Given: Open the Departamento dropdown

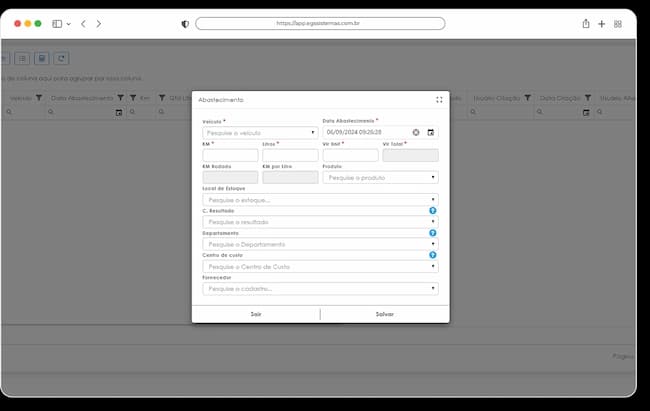Looking at the screenshot, I should tap(320, 244).
